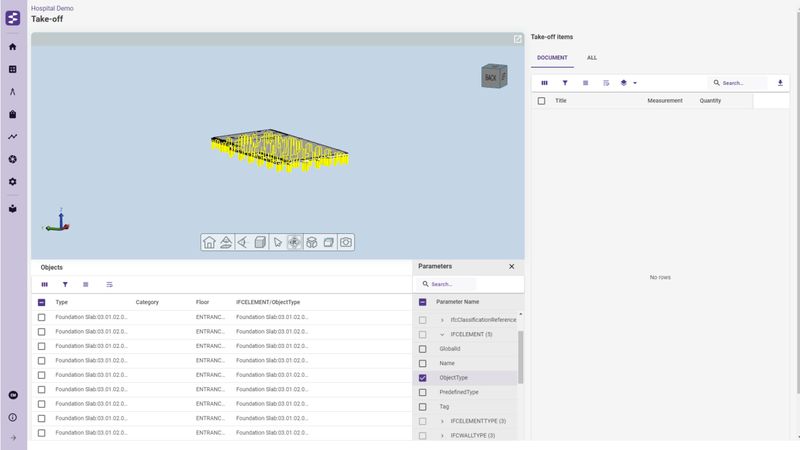This screenshot has height=450, width=800.
Task: Switch to the ALL tab
Action: [x=592, y=58]
